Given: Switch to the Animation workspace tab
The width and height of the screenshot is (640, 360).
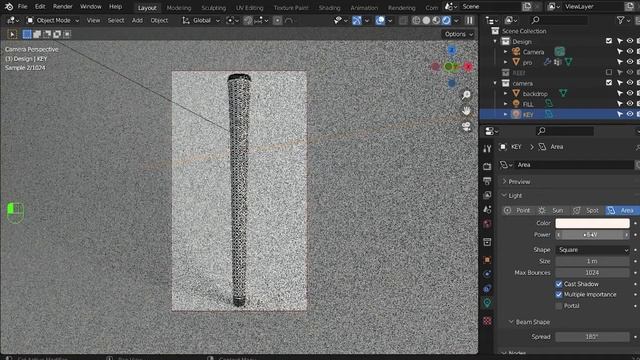Looking at the screenshot, I should coord(364,8).
